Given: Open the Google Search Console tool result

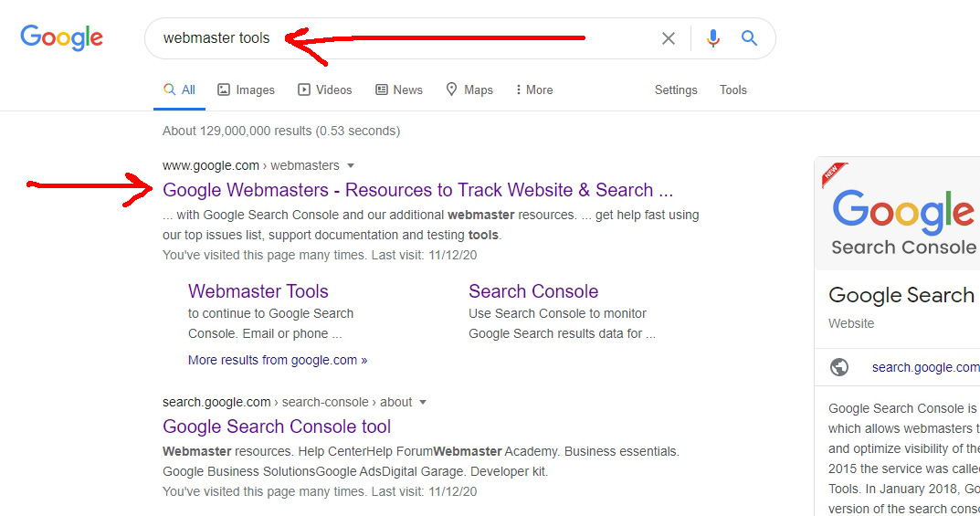Looking at the screenshot, I should coord(276,426).
